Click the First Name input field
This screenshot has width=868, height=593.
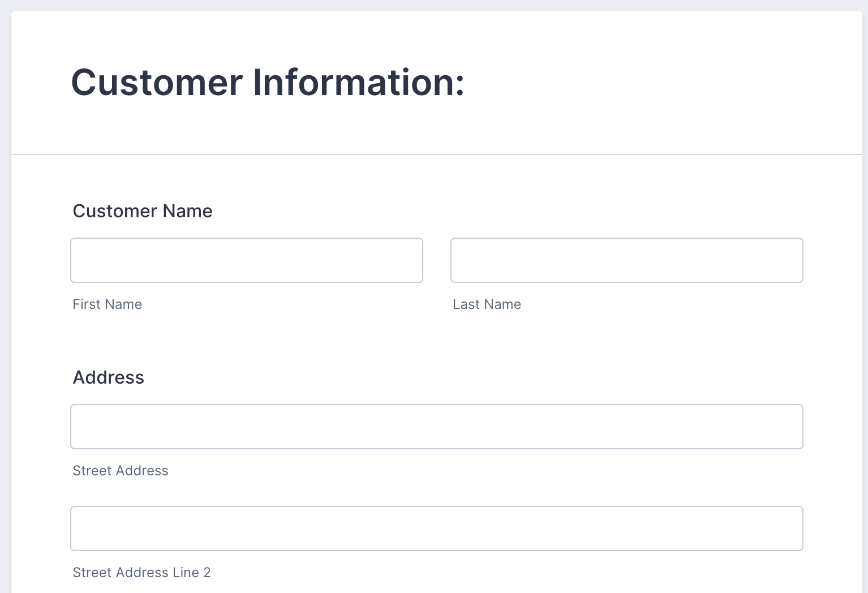[x=246, y=260]
